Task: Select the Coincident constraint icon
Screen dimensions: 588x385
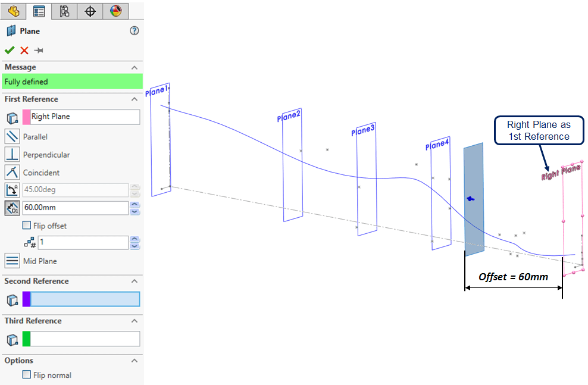Action: [12, 173]
